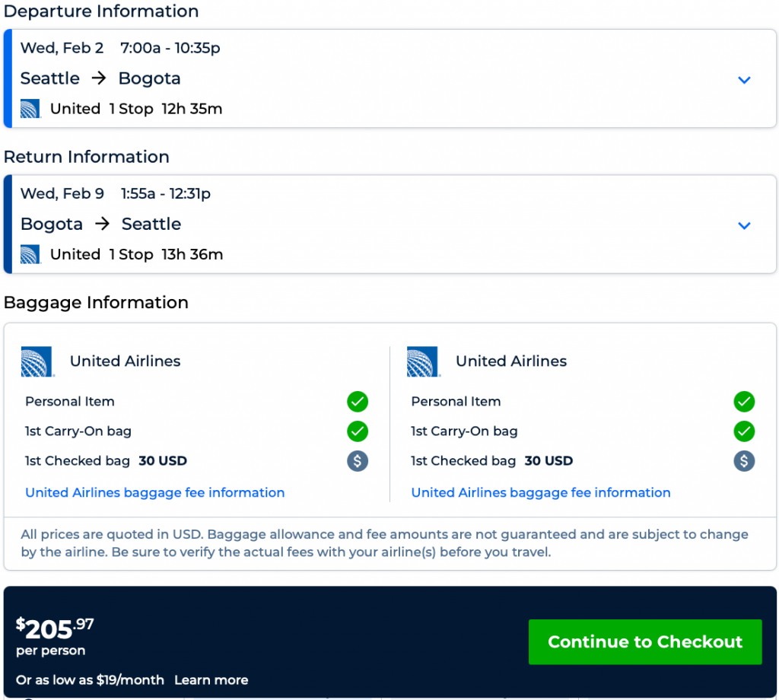Click left 1st Checked bag dollar icon
The width and height of the screenshot is (779, 700).
(358, 461)
